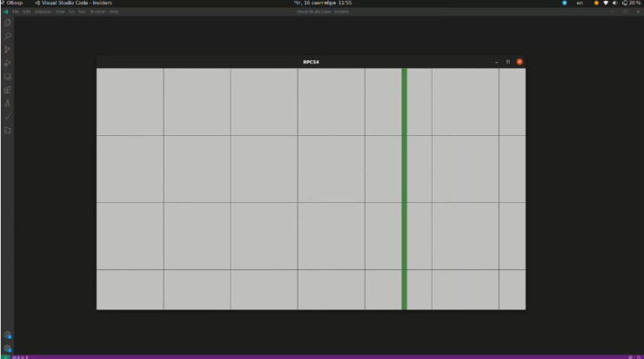Image resolution: width=644 pixels, height=359 pixels.
Task: Open the Edit menu
Action: (x=27, y=12)
